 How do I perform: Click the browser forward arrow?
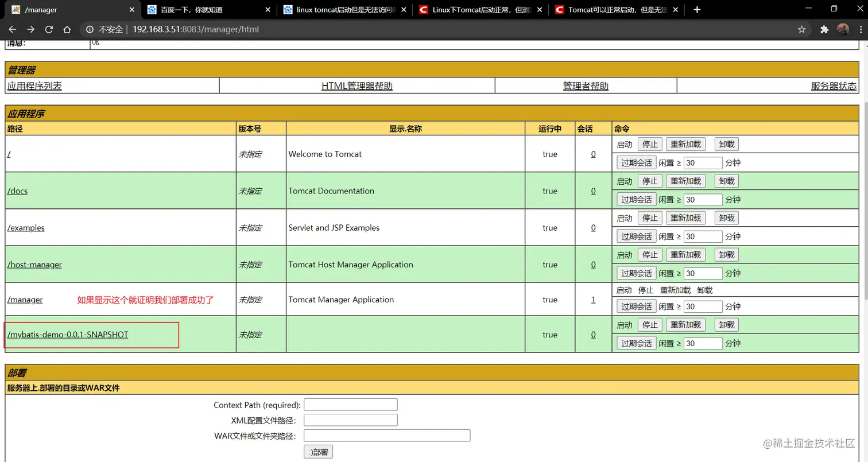(x=30, y=29)
